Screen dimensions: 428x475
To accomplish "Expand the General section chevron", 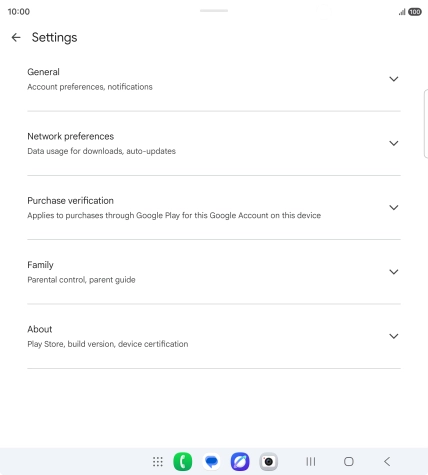I will (x=394, y=79).
